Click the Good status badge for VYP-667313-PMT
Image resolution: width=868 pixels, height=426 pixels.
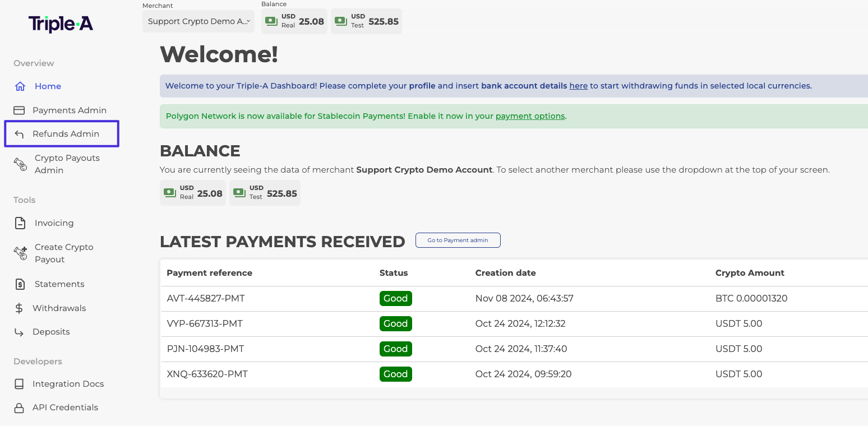pos(396,323)
